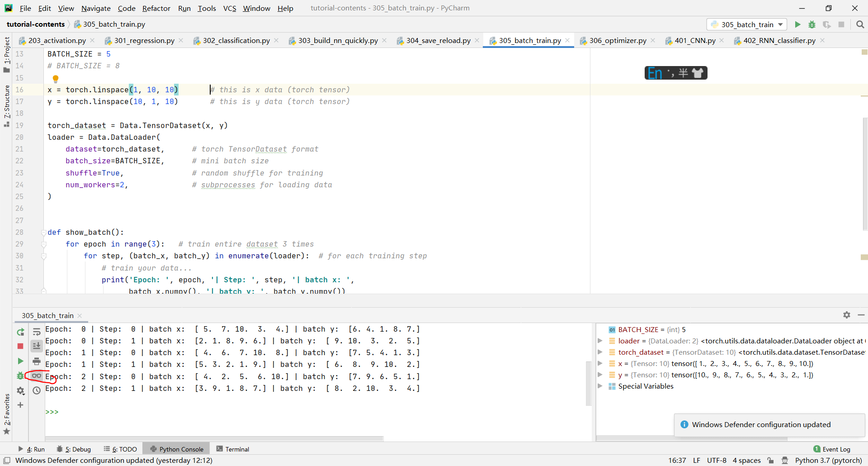Add a new Python Console with the plus icon

coord(20,405)
